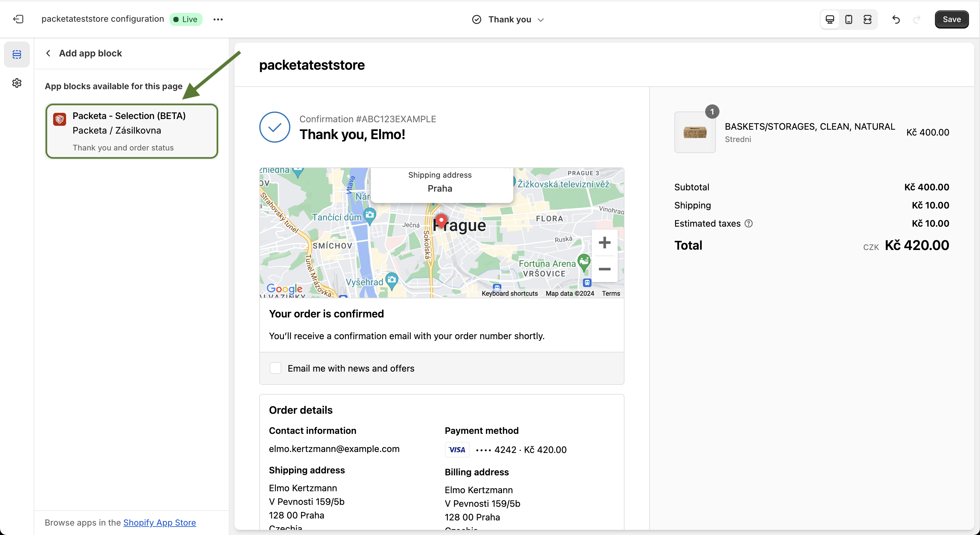Image resolution: width=980 pixels, height=535 pixels.
Task: Add the Packeta - Selection (BETA) block
Action: pyautogui.click(x=132, y=131)
